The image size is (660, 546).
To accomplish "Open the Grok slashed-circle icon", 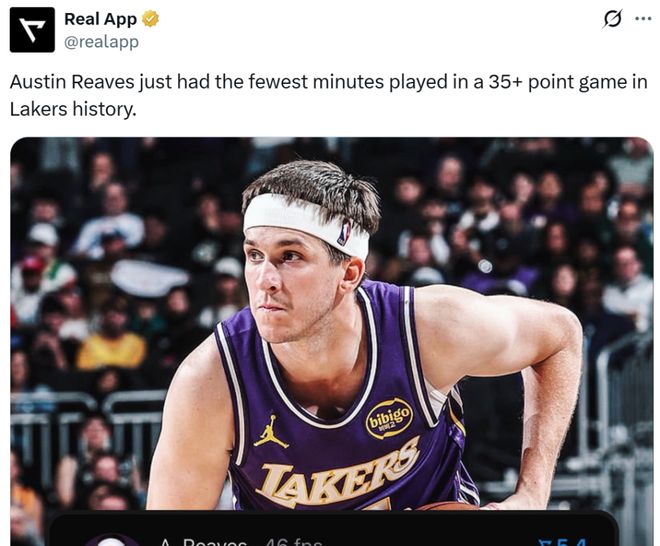I will [x=612, y=19].
